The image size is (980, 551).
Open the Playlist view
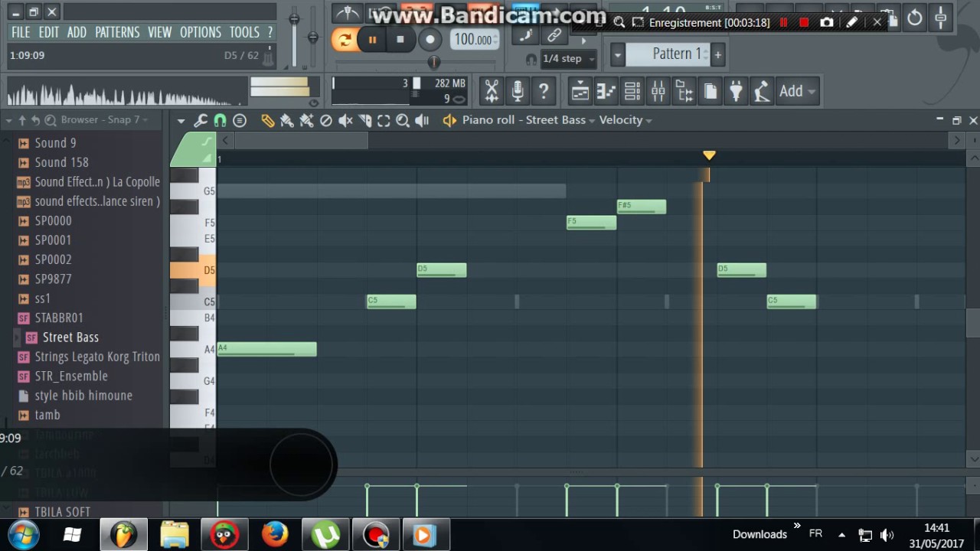[x=580, y=91]
